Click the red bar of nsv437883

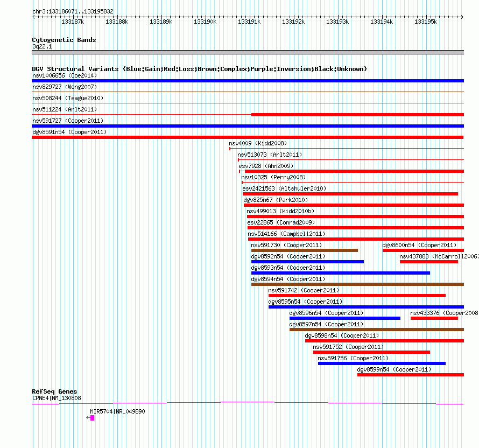point(429,262)
